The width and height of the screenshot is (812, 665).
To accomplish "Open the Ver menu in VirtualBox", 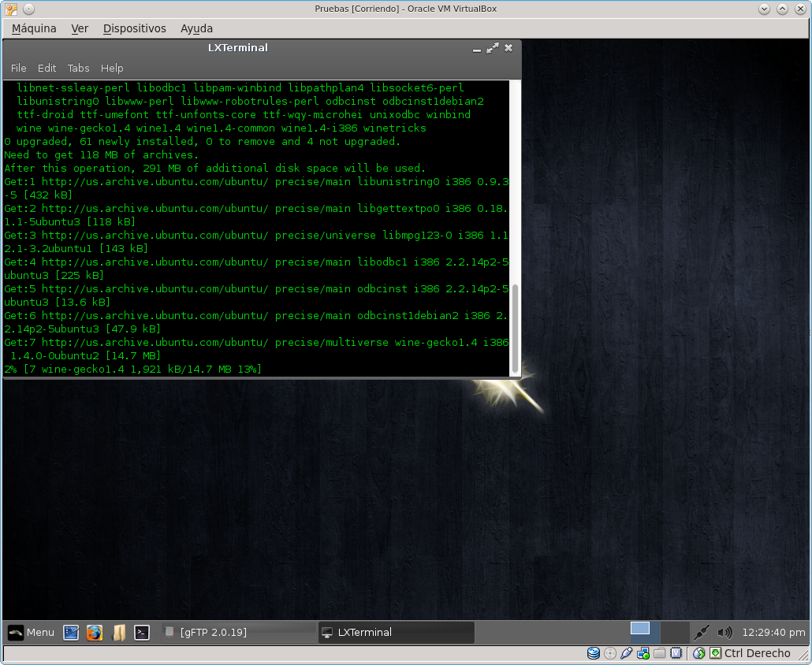I will pyautogui.click(x=80, y=28).
